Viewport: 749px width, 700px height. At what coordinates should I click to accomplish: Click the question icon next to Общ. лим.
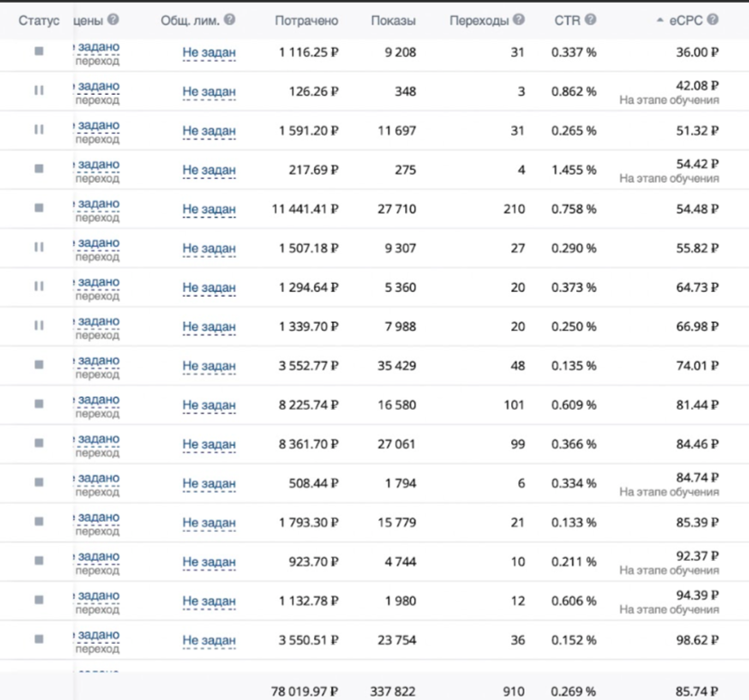tap(230, 20)
